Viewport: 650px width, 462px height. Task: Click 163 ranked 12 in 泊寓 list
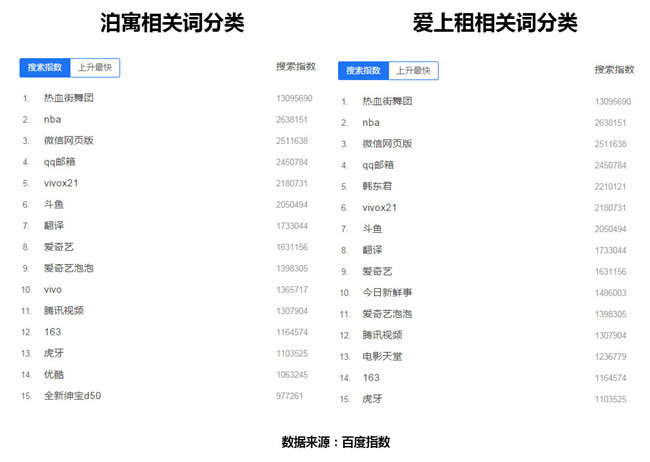53,332
